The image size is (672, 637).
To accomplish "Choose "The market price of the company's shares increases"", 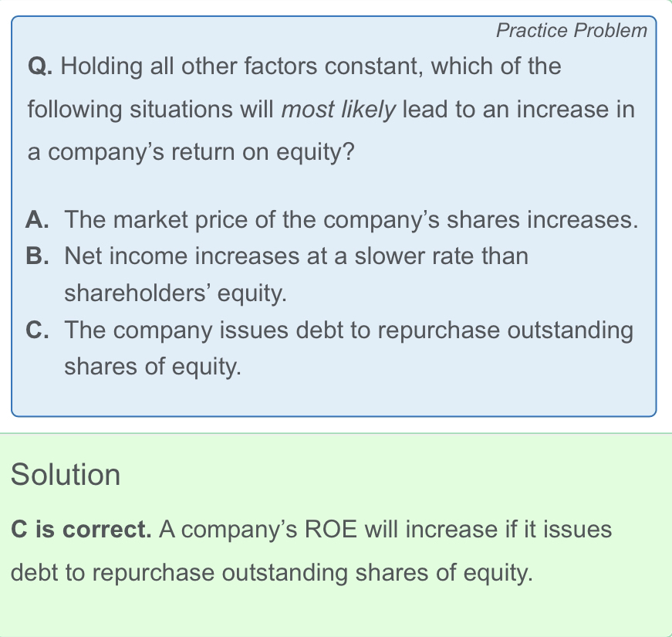I will coord(351,221).
